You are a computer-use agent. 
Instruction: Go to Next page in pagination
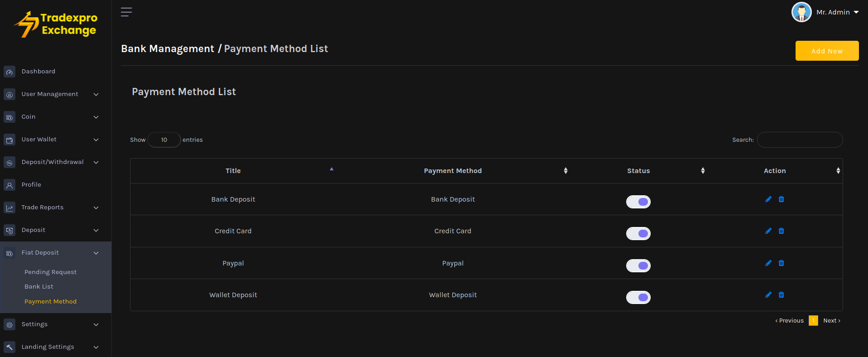[831, 321]
